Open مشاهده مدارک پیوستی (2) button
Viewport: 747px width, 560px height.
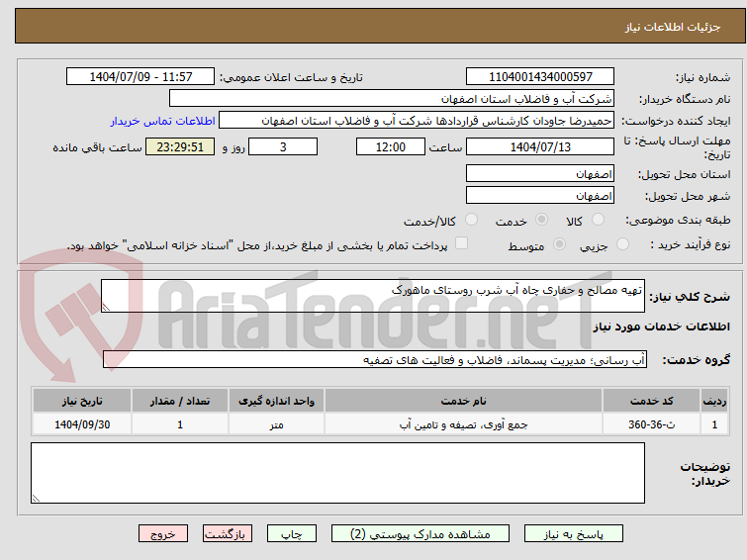(420, 534)
